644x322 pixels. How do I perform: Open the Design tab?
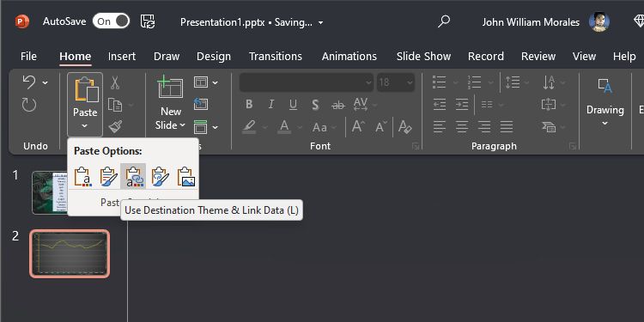tap(214, 57)
